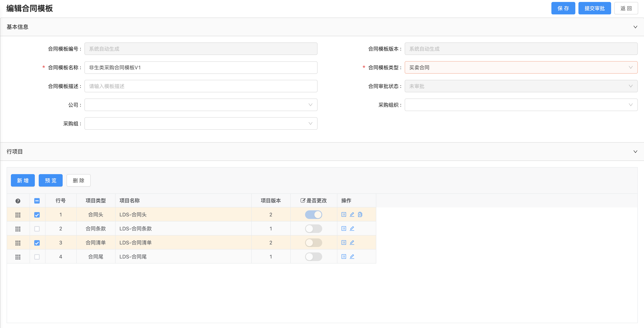Click the document version icon for LDS-合同头
Viewport: 644px width, 328px height.
pos(360,214)
